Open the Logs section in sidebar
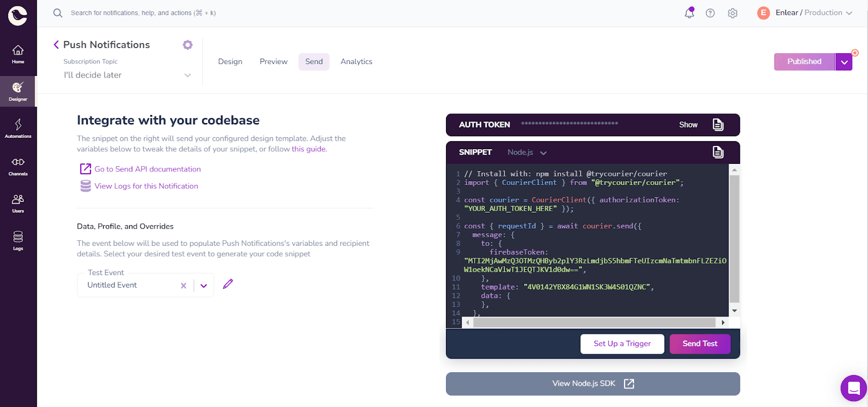 (18, 241)
